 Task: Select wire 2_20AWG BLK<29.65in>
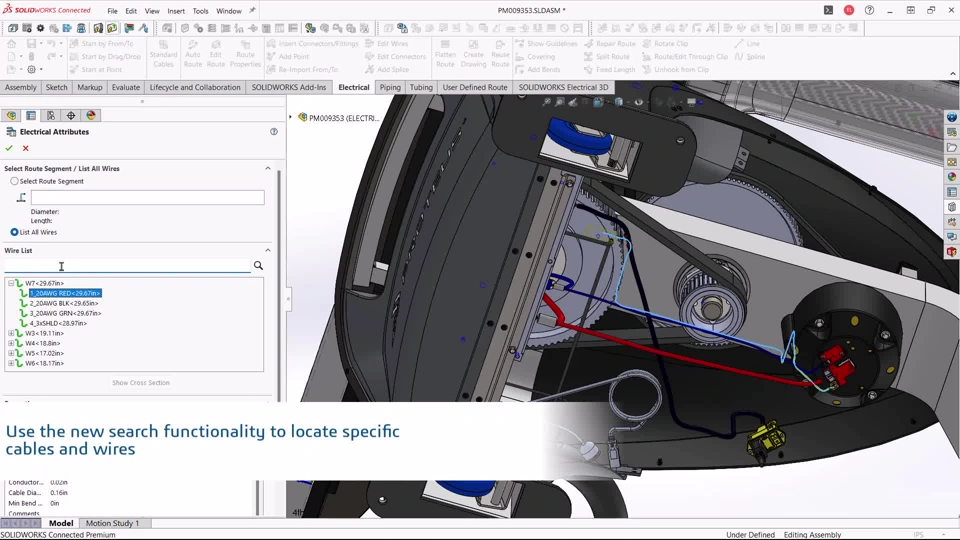[64, 303]
